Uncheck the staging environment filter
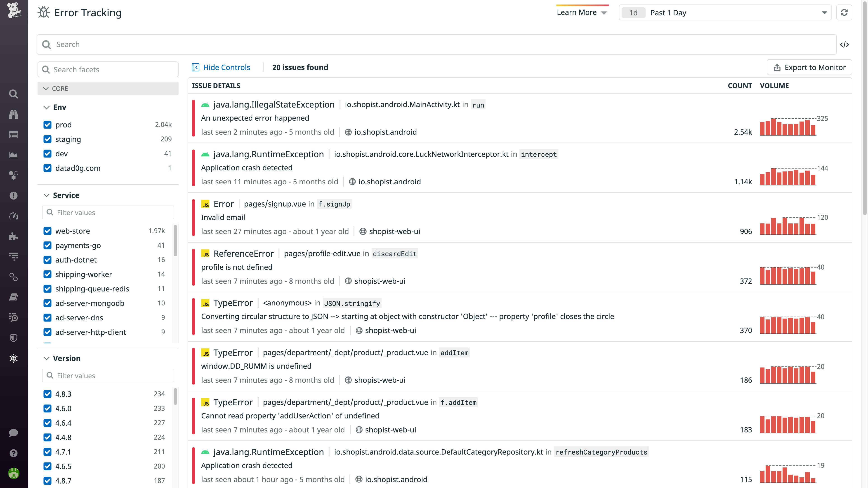 pyautogui.click(x=47, y=139)
